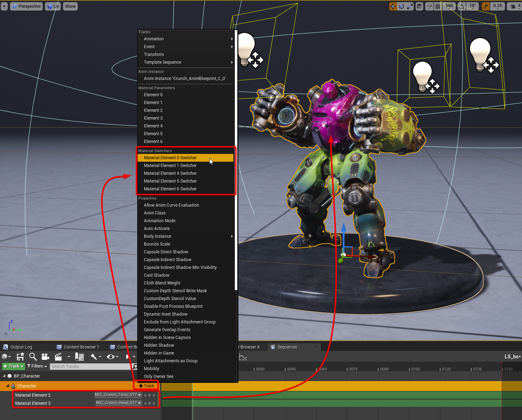Open scale snap 0.25 dropdown
Screen dimensions: 522x420
[498, 6]
